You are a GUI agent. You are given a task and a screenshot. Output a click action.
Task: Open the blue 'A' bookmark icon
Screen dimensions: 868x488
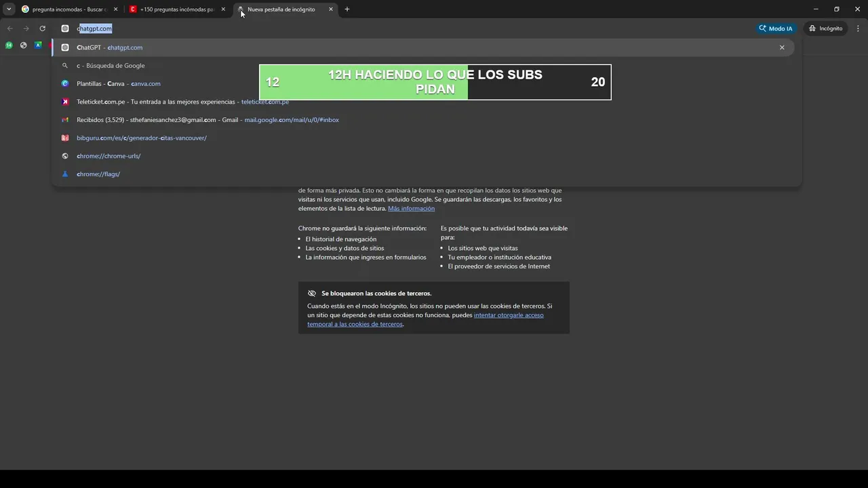point(39,45)
